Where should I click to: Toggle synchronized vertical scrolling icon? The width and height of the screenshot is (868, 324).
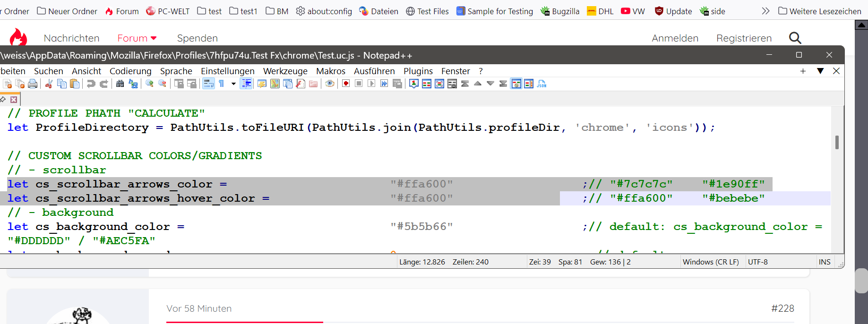pyautogui.click(x=179, y=84)
